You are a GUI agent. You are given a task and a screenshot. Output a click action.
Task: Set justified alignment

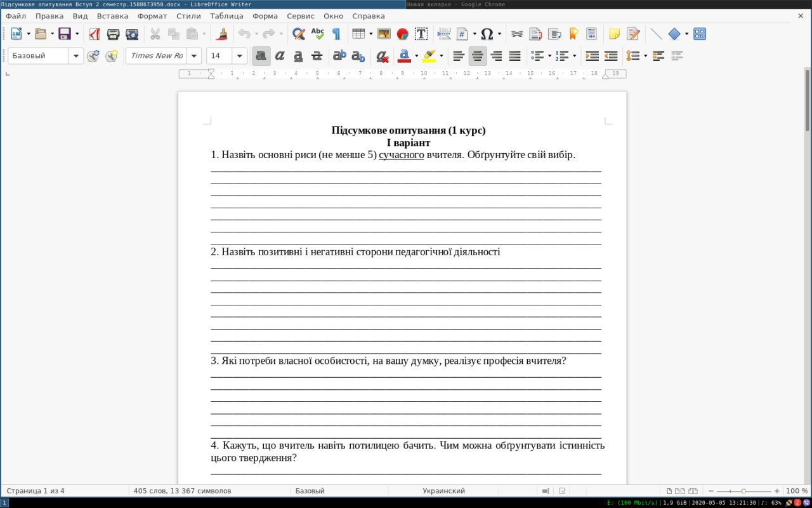click(x=515, y=56)
